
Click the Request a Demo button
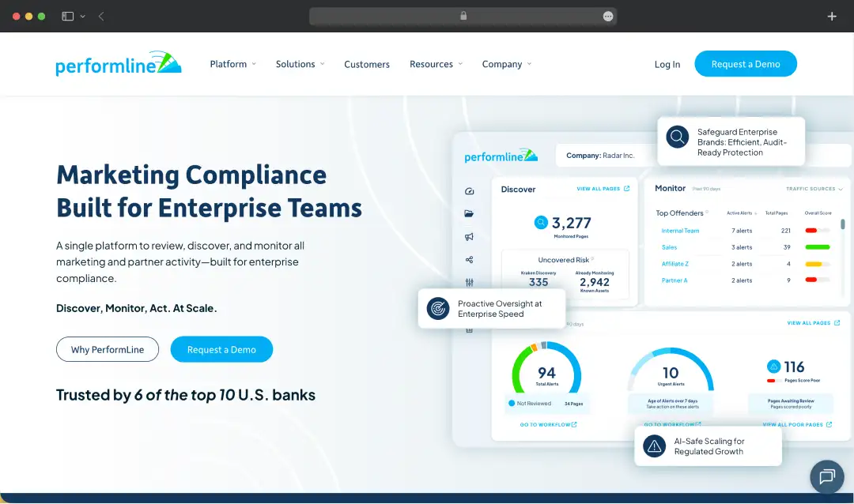click(x=745, y=64)
